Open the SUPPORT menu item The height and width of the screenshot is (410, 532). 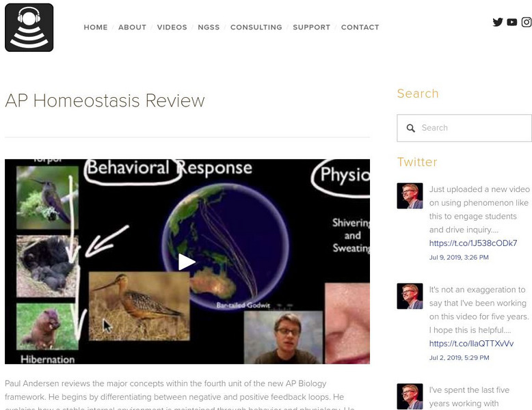[311, 27]
